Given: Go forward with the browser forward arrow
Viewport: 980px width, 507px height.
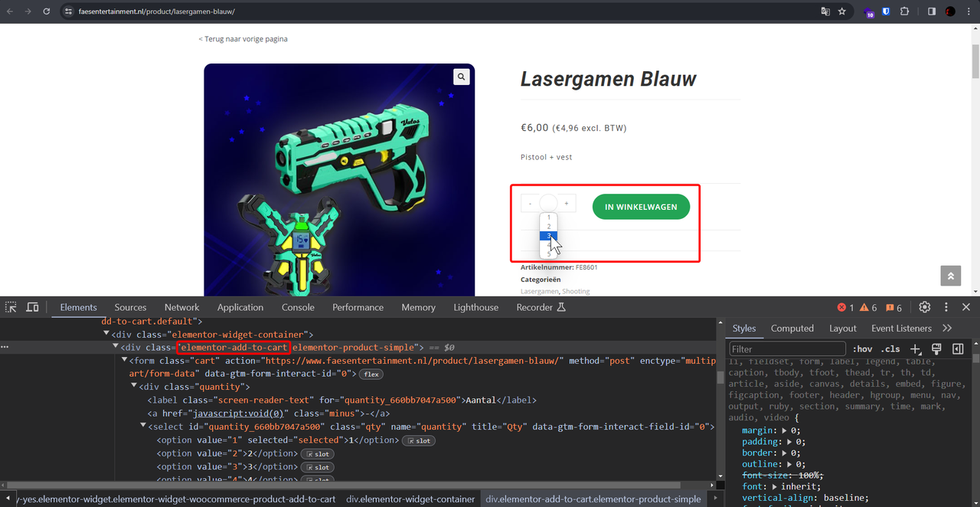Looking at the screenshot, I should [28, 11].
